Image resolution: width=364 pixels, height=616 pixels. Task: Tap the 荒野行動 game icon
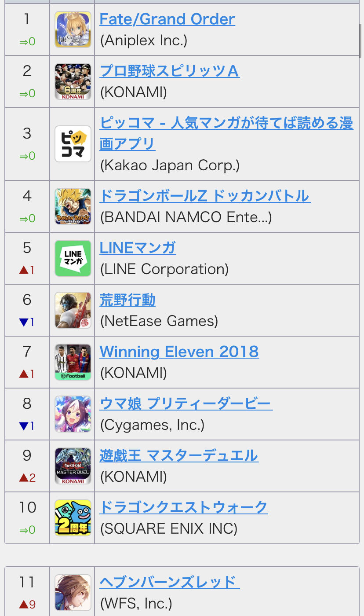click(73, 310)
